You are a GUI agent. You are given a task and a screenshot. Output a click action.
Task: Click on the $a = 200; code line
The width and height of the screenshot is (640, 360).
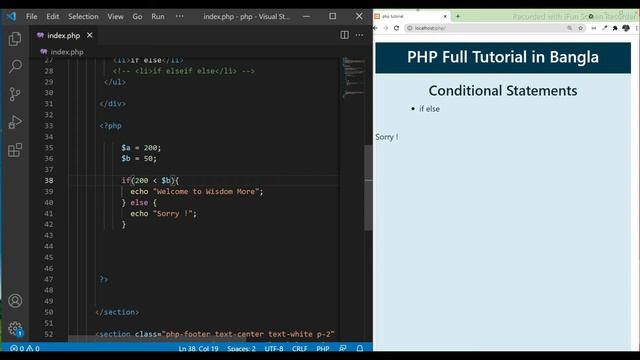coord(141,148)
